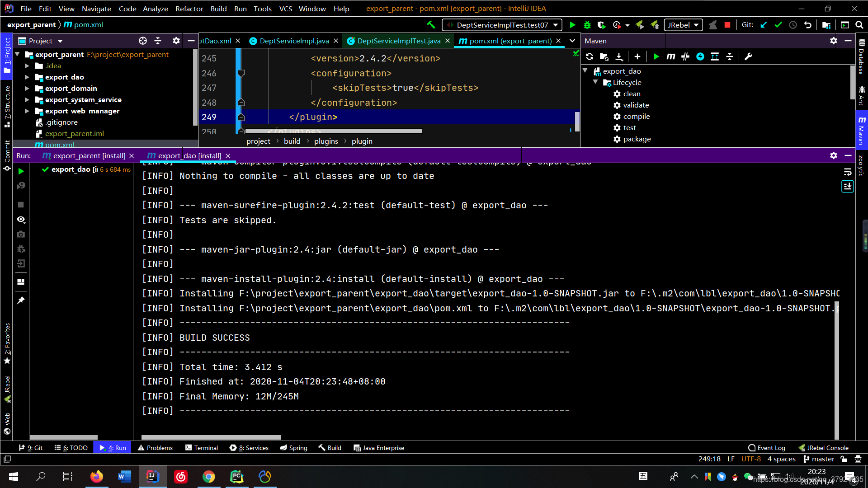Launch IntelliJ coverage run with the shield icon

pos(602,25)
